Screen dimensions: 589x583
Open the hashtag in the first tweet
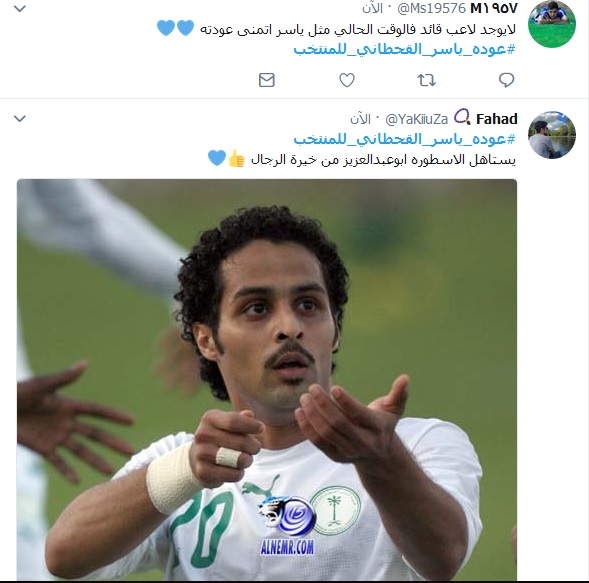coord(405,49)
